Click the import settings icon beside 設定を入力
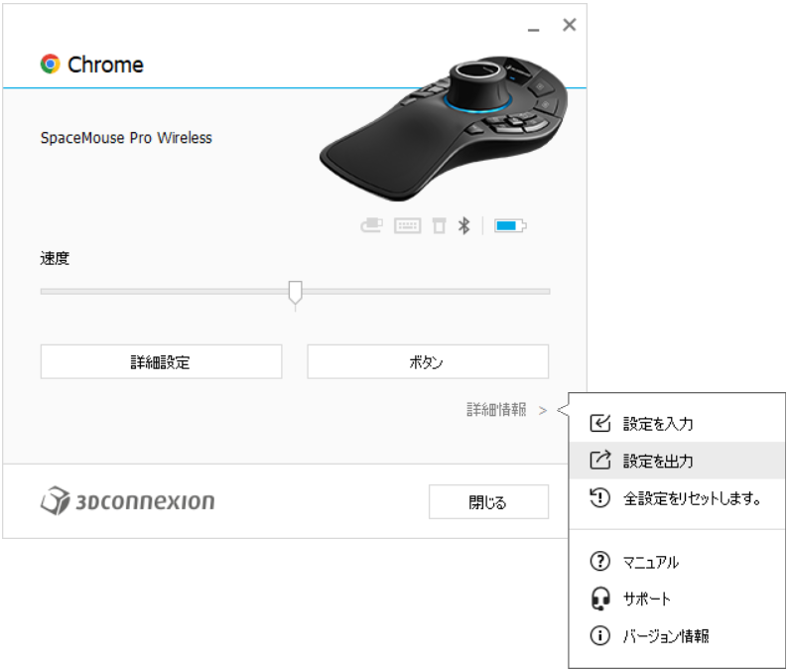The width and height of the screenshot is (791, 672). (x=600, y=423)
